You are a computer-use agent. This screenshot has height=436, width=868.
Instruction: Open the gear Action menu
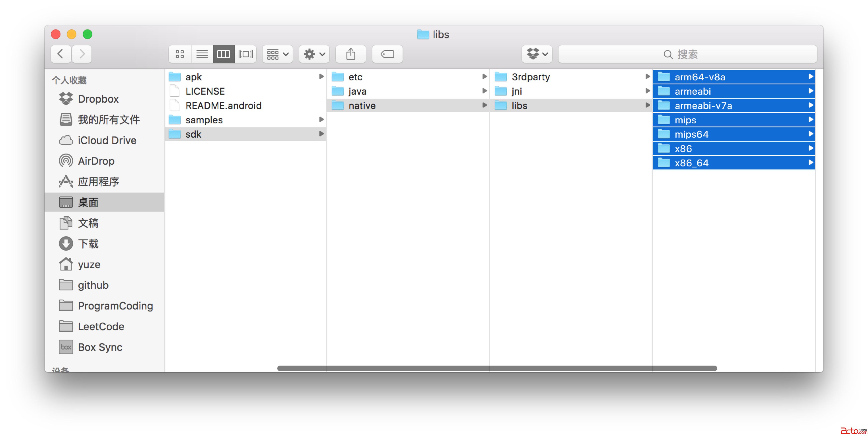tap(314, 54)
